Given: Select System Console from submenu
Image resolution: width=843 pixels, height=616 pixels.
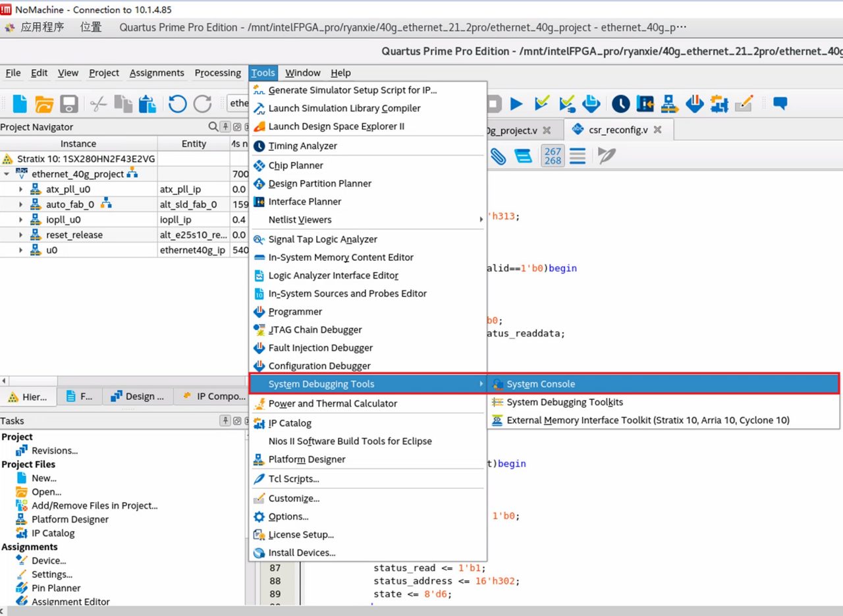Looking at the screenshot, I should [x=664, y=384].
